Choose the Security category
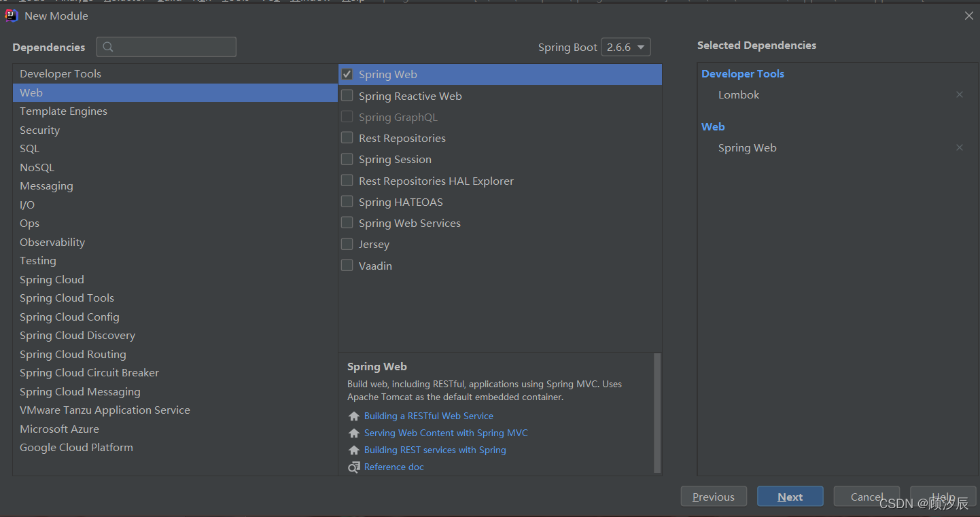 [x=175, y=130]
